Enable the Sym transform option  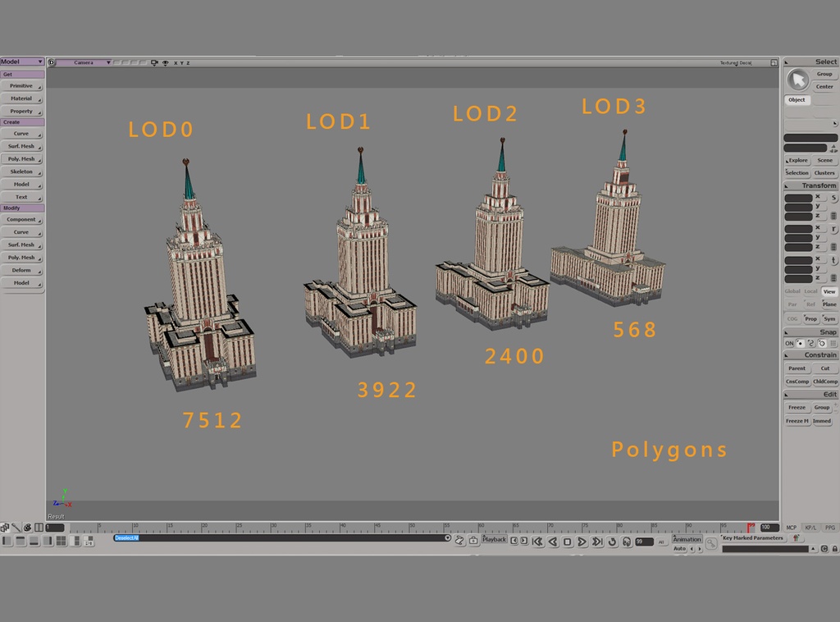[x=832, y=318]
